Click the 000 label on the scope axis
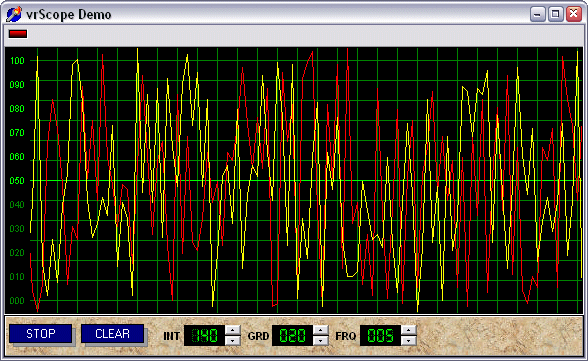The width and height of the screenshot is (588, 361). click(x=17, y=300)
